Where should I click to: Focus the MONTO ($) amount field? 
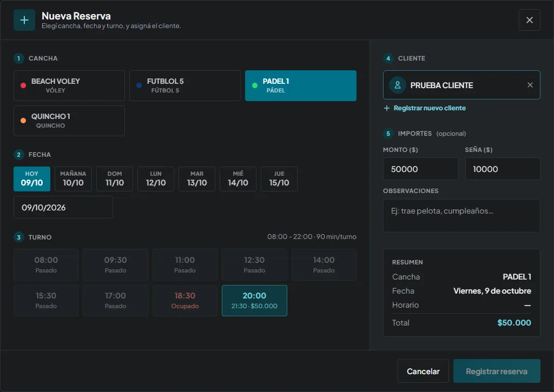(x=421, y=169)
